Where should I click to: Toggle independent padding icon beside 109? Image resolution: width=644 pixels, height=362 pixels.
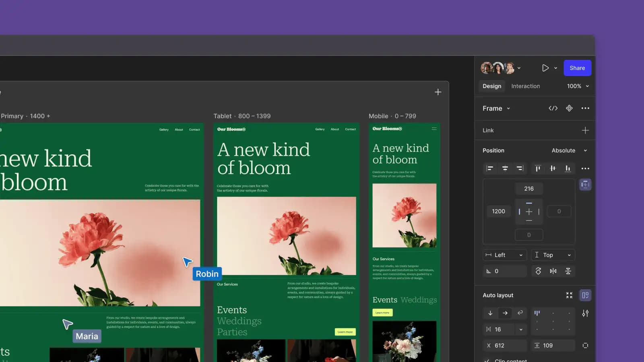[x=585, y=346]
